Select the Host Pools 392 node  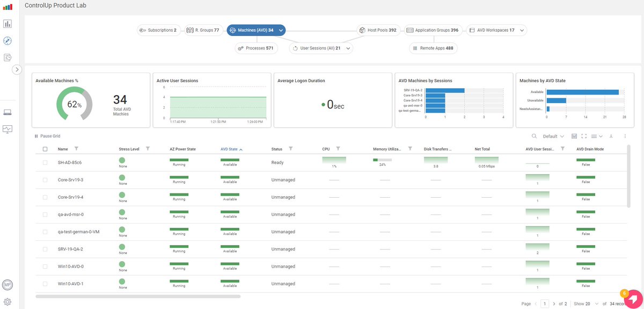[378, 30]
